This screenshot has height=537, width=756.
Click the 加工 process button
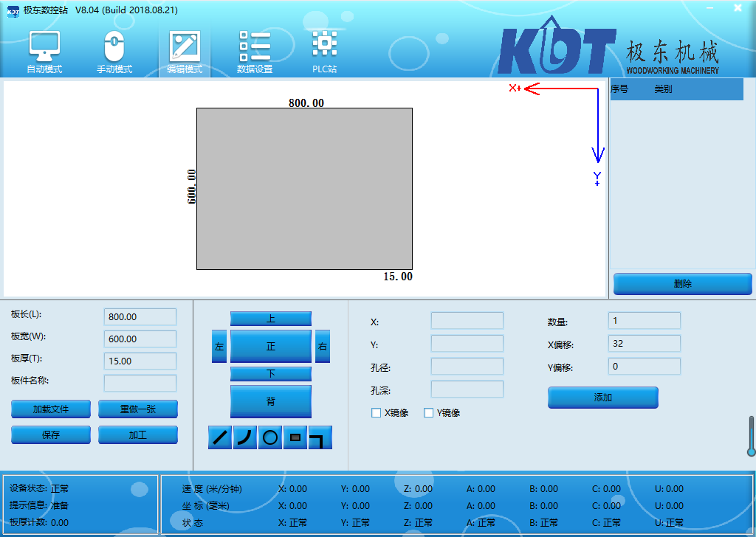tap(138, 435)
